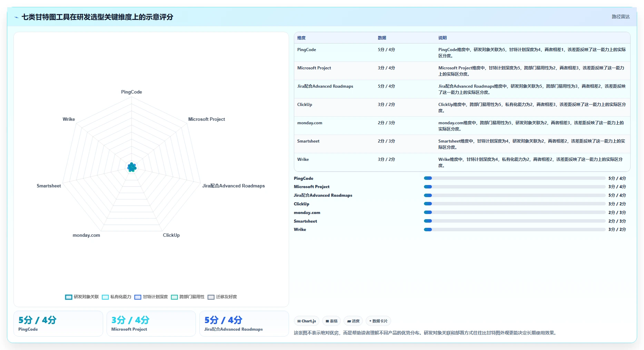Click the Chart.js tag
The width and height of the screenshot is (644, 350).
pos(307,321)
